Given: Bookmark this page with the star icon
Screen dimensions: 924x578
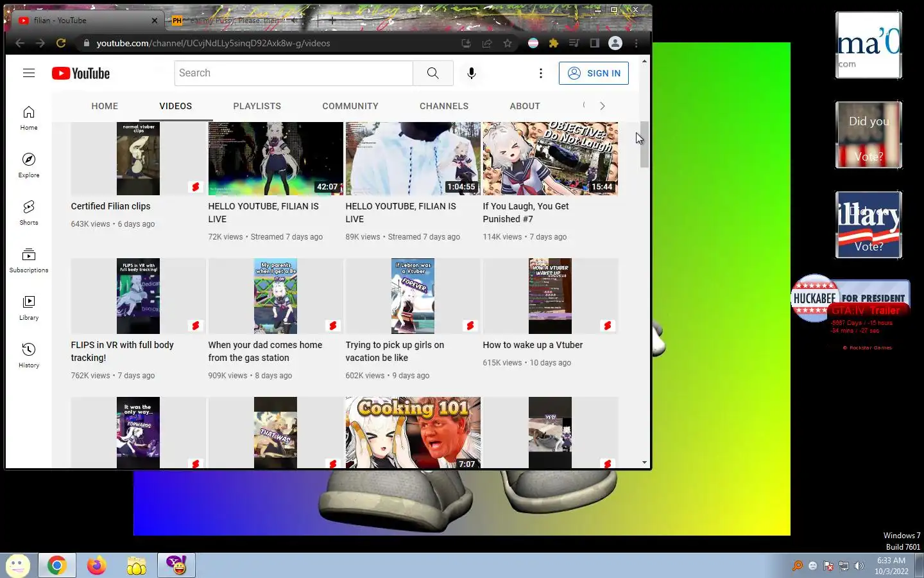Looking at the screenshot, I should (508, 43).
